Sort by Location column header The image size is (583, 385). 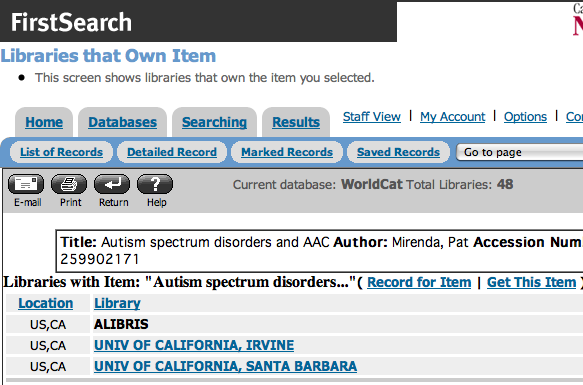point(46,303)
